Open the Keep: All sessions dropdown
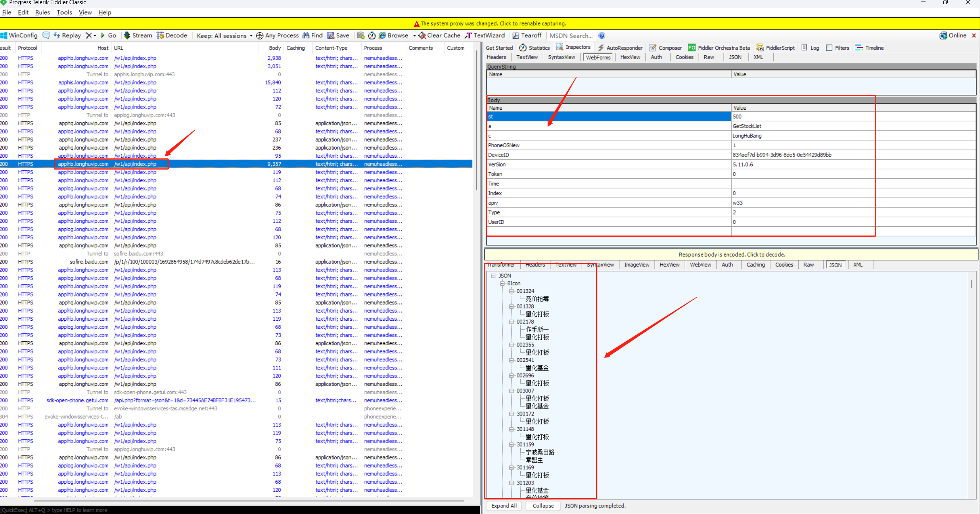The height and width of the screenshot is (514, 980). pyautogui.click(x=224, y=36)
